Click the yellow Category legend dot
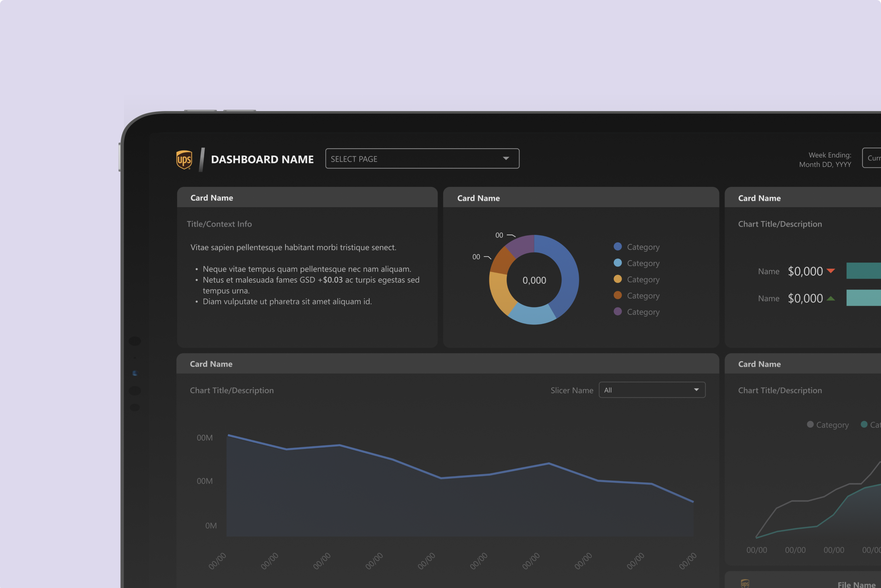 (618, 279)
